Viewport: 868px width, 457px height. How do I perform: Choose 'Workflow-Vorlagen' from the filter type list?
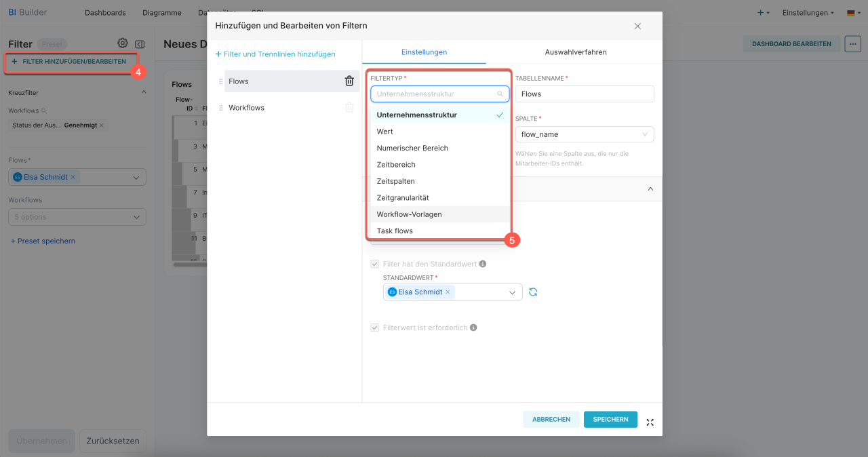click(409, 214)
